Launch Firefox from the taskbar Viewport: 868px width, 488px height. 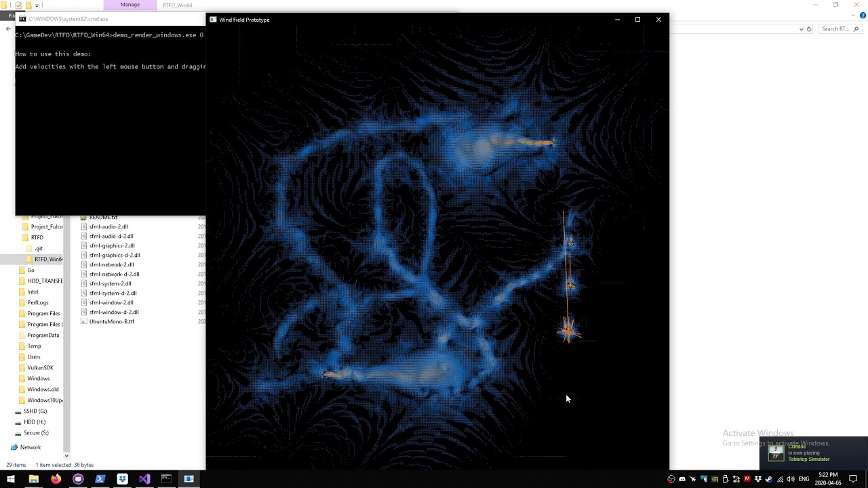[x=56, y=479]
